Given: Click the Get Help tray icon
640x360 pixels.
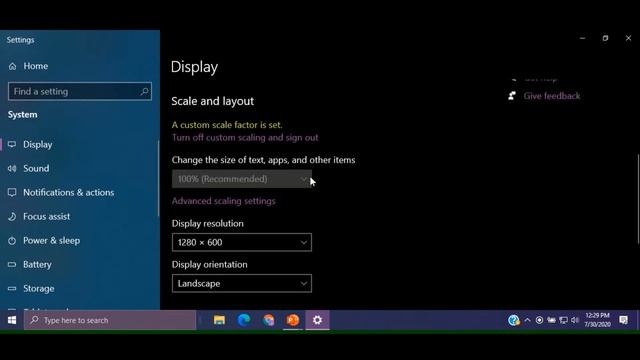Looking at the screenshot, I should click(x=513, y=320).
